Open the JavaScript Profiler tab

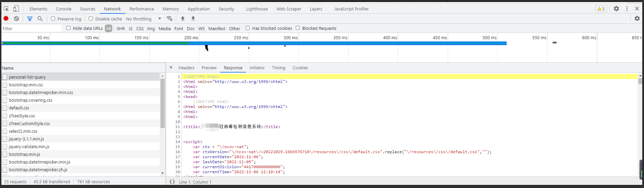(x=351, y=9)
